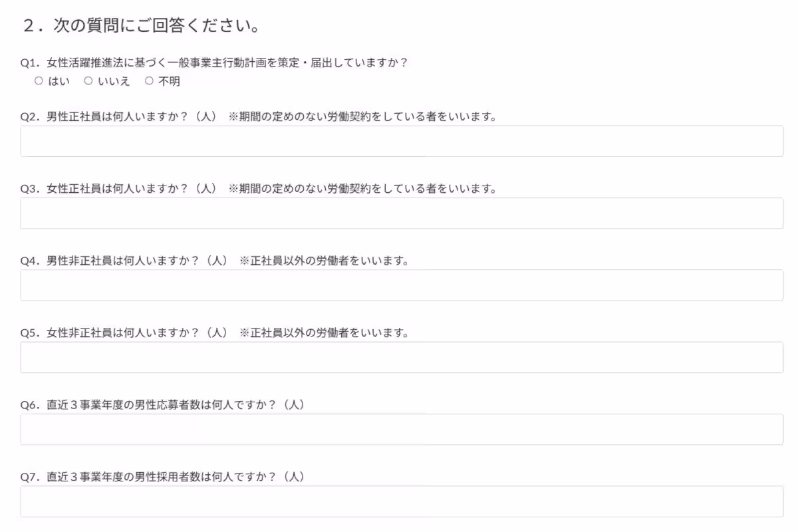Click the Q2 male regular employees input field

[399, 141]
